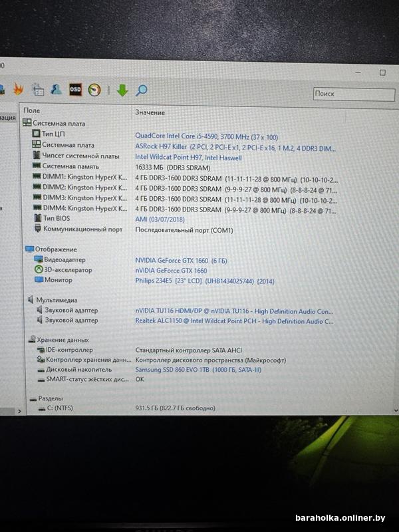
Task: Select the Чипсет системной платы row
Action: [x=76, y=156]
